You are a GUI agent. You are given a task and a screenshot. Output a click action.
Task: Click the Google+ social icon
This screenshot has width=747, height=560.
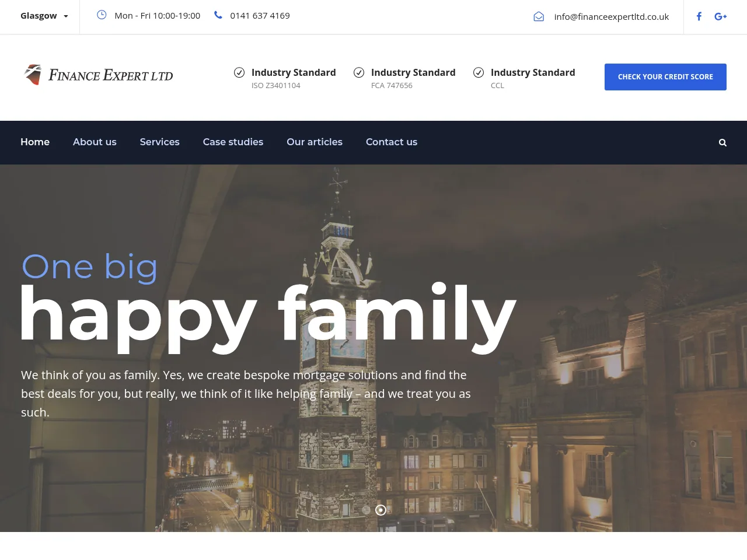(x=720, y=16)
